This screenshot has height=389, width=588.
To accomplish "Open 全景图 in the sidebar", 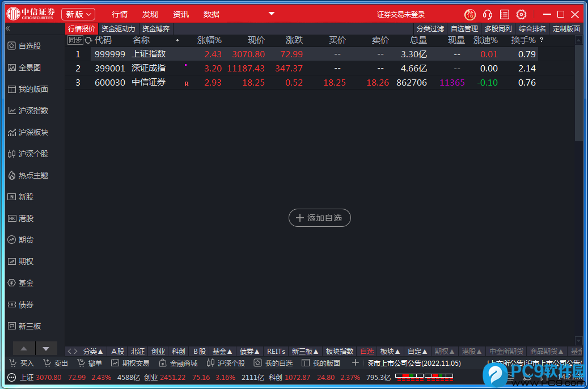I will tap(24, 67).
